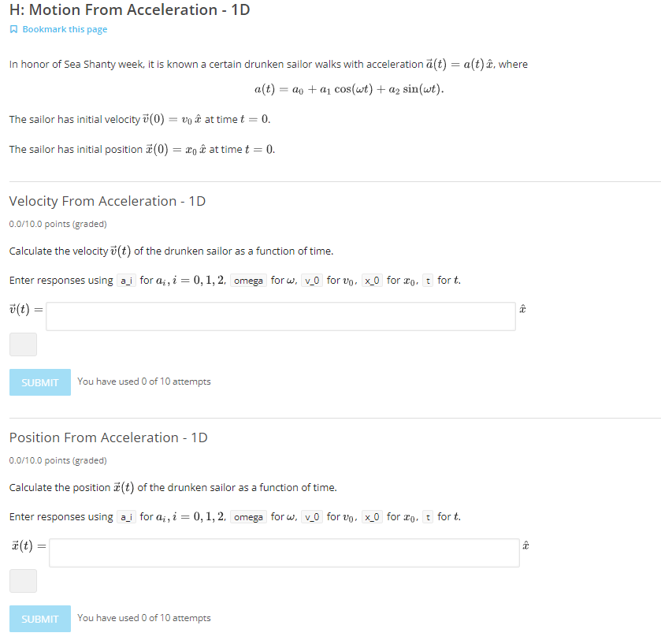The width and height of the screenshot is (661, 644).
Task: Click the Position From Acceleration section heading
Action: (x=106, y=437)
